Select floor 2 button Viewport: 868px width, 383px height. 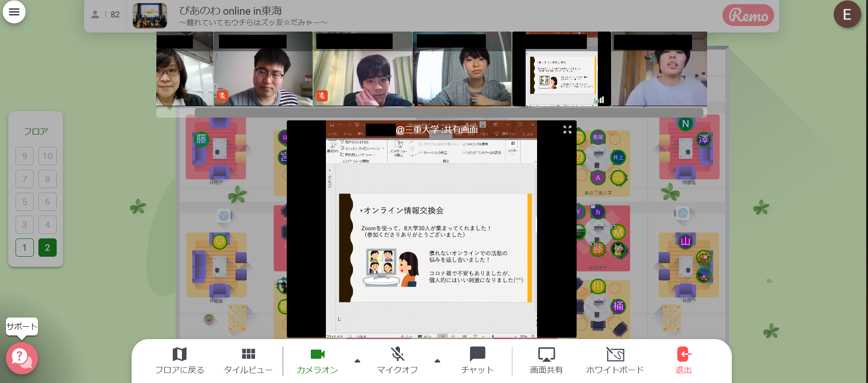click(x=48, y=248)
